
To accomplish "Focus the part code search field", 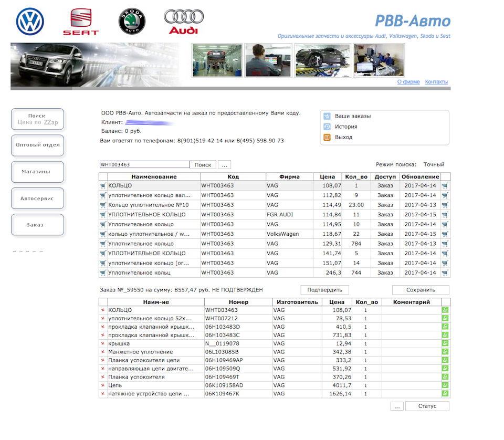I will click(145, 164).
